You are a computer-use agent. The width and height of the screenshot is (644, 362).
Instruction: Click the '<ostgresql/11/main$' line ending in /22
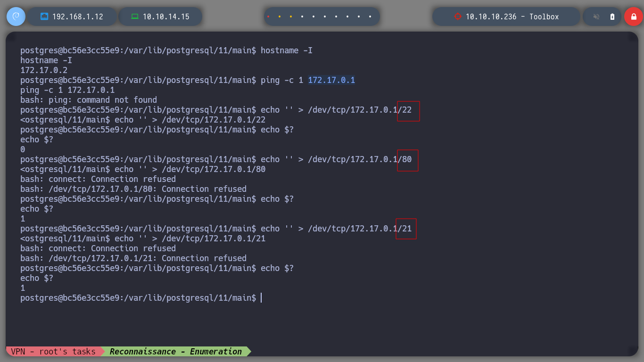(x=143, y=120)
